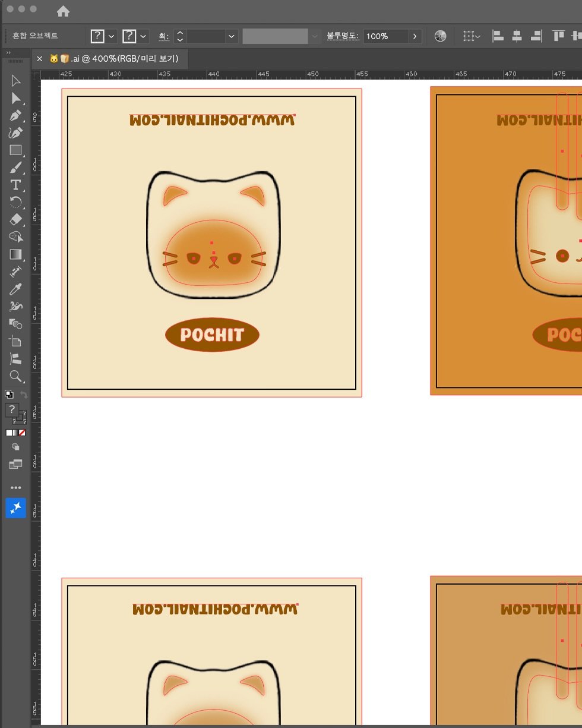Open the fill color dropdown

pyautogui.click(x=112, y=36)
